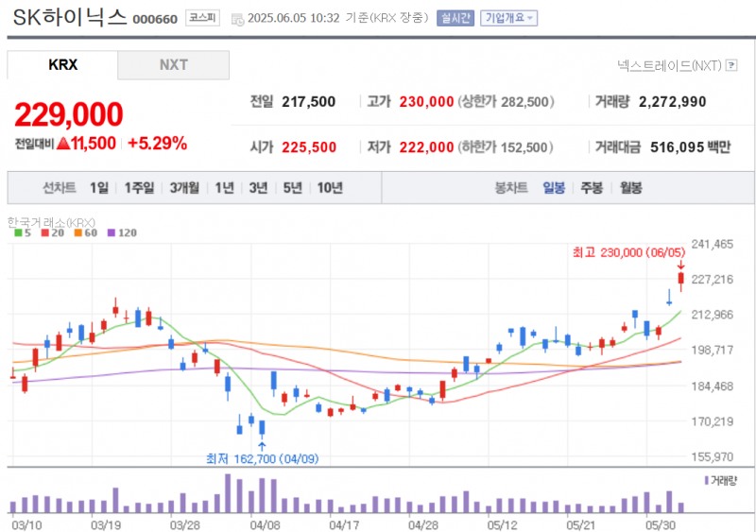Click the orange 60-day moving average swatch
The width and height of the screenshot is (756, 532).
click(x=78, y=233)
